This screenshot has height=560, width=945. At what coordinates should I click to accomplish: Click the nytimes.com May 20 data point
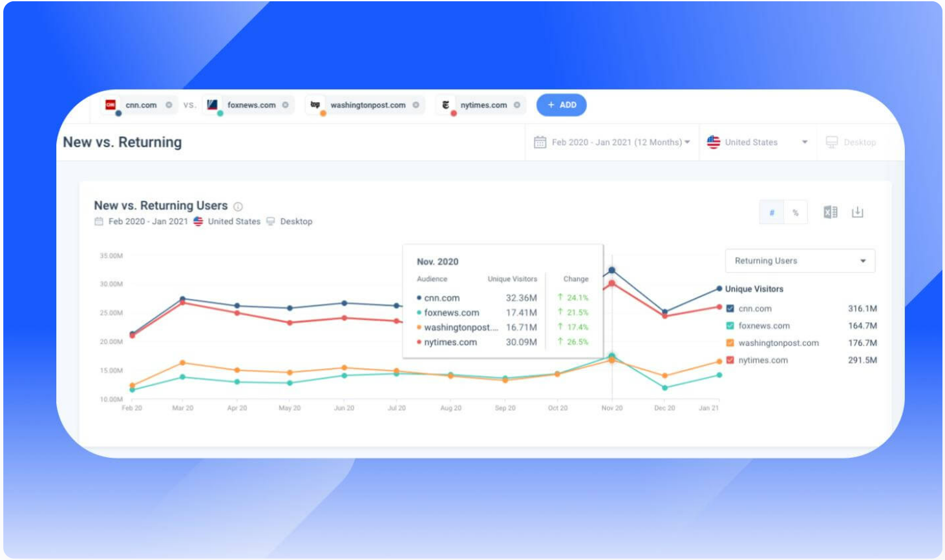290,322
